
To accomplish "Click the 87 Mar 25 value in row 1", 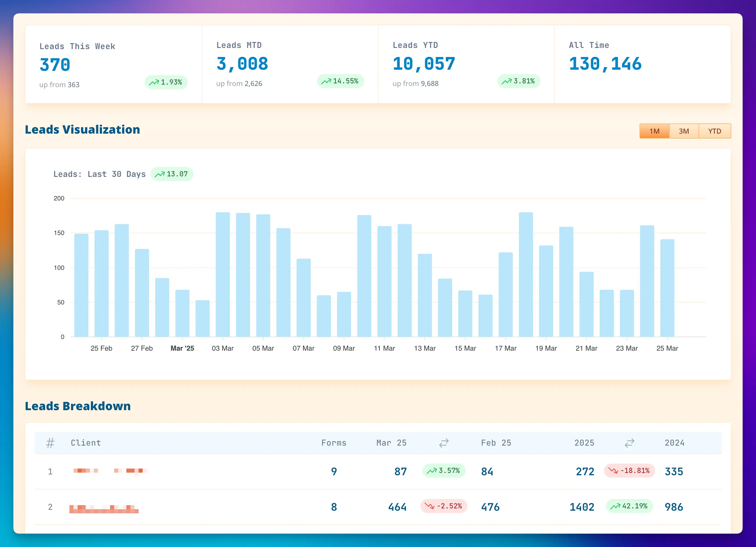I will tap(400, 471).
